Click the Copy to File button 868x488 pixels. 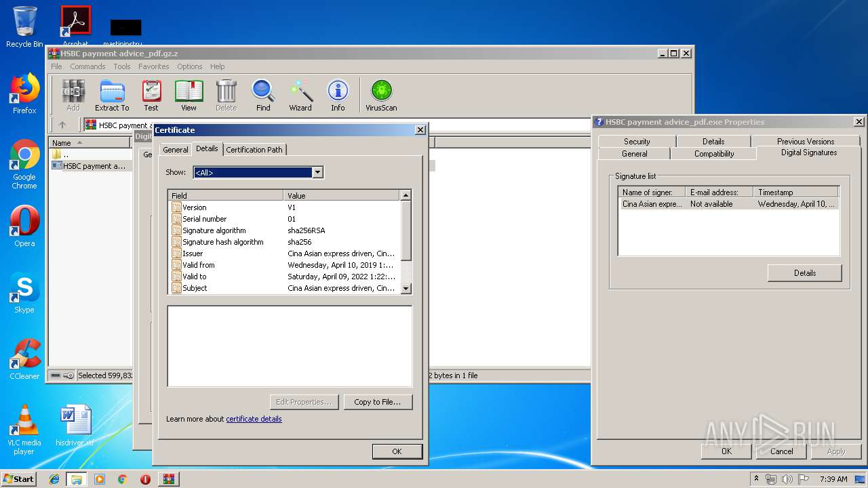point(378,402)
